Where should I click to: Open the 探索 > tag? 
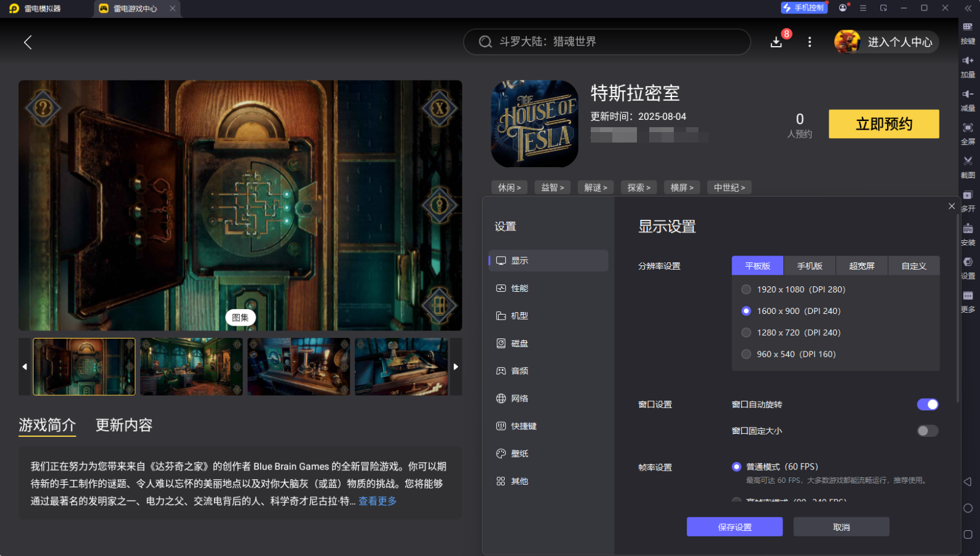(639, 187)
